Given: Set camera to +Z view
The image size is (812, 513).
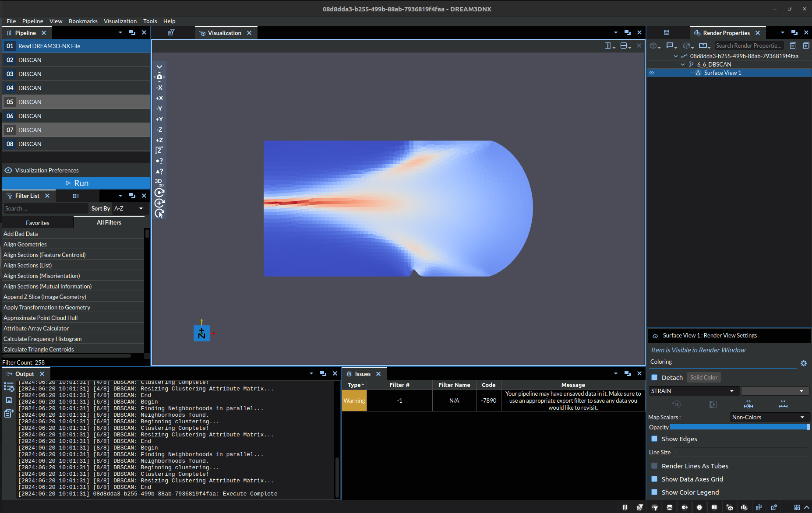Looking at the screenshot, I should point(159,140).
